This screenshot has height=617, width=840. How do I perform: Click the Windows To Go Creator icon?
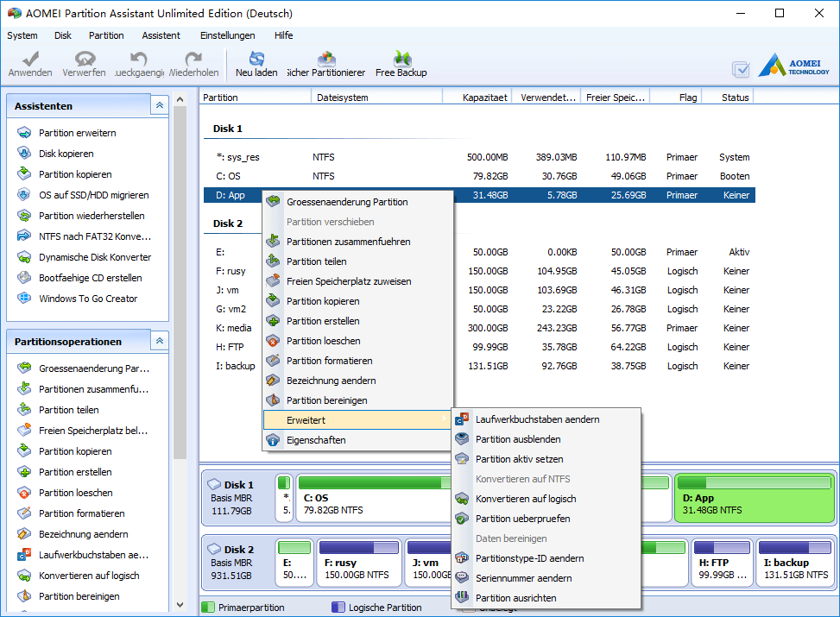(x=24, y=299)
